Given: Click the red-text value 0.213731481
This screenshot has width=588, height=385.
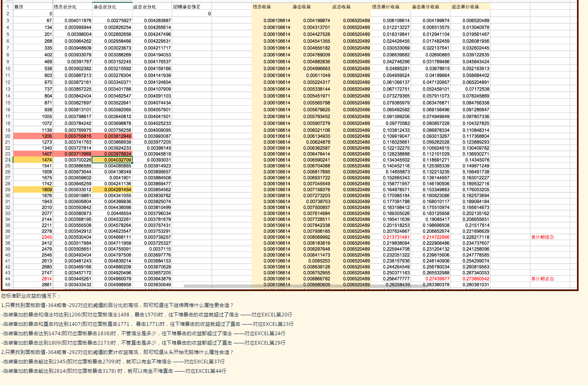Looking at the screenshot, I should (x=396, y=237).
